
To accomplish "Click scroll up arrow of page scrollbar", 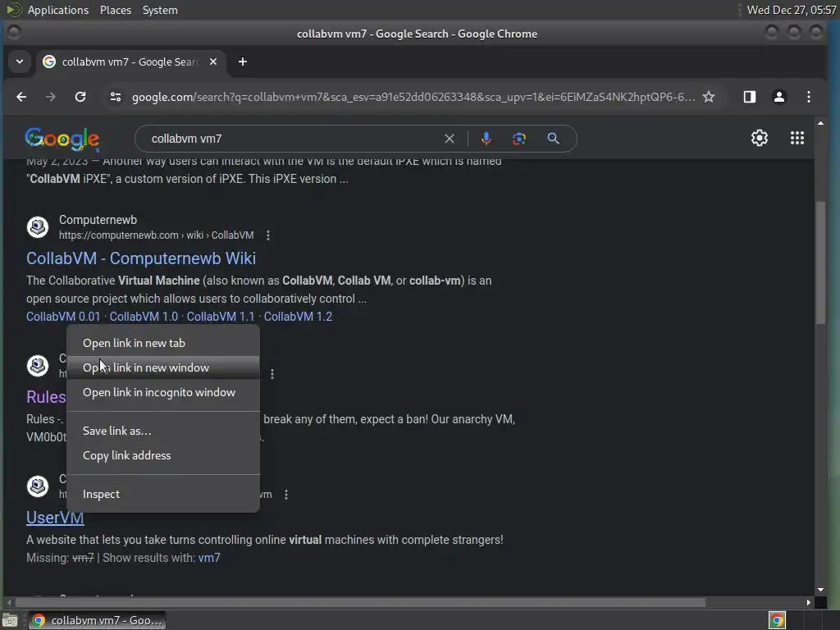I will point(820,123).
